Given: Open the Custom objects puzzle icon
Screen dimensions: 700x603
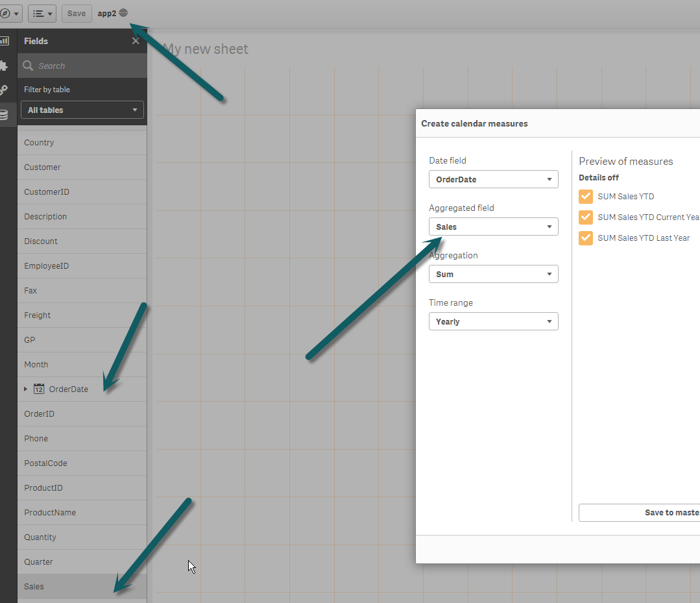Looking at the screenshot, I should pos(4,66).
